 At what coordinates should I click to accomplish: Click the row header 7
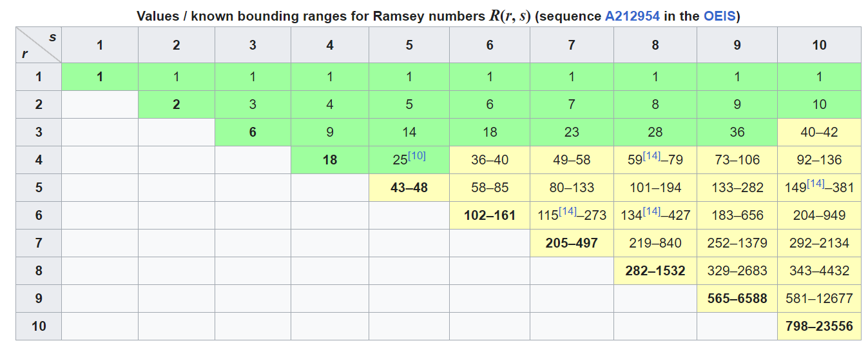39,243
